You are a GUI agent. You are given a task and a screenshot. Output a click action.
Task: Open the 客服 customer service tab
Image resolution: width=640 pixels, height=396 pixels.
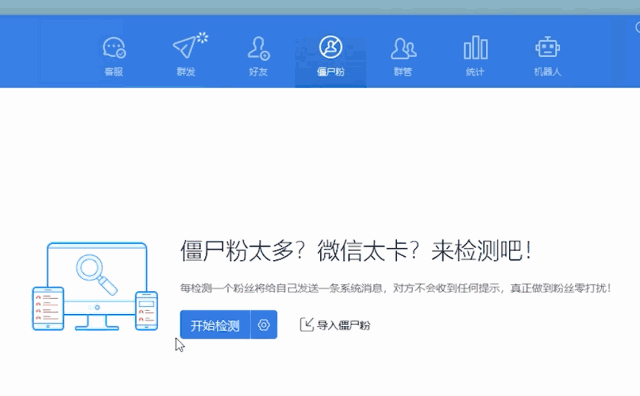114,56
